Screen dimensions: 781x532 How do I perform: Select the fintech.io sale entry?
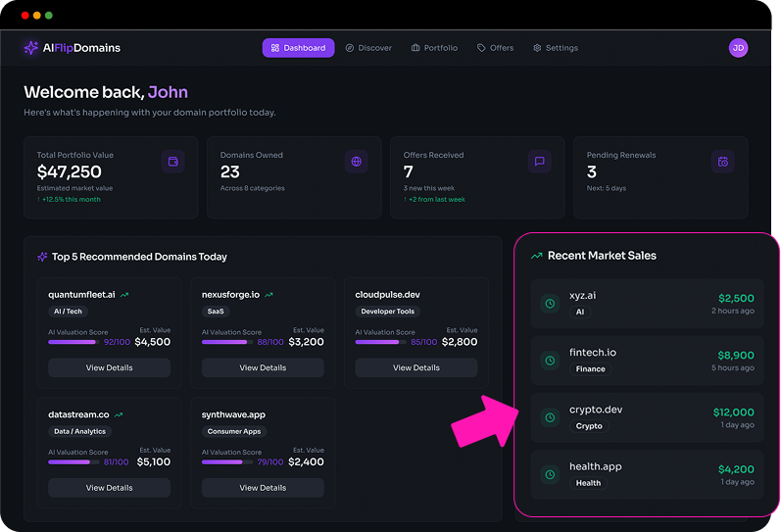646,361
